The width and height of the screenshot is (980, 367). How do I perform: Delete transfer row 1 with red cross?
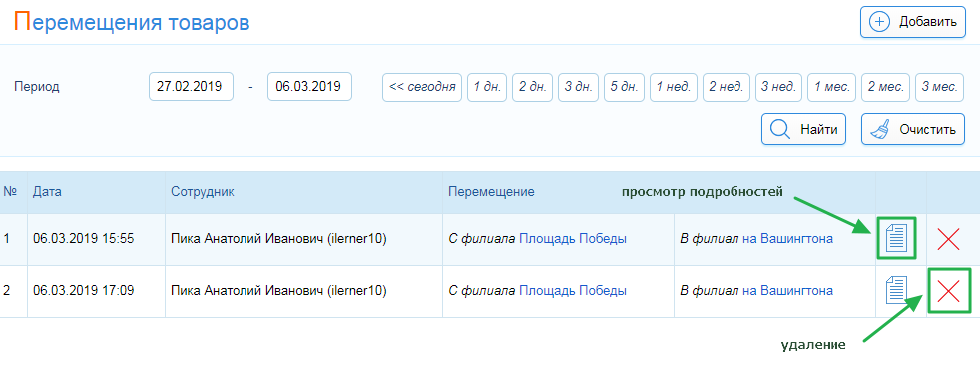click(x=949, y=239)
